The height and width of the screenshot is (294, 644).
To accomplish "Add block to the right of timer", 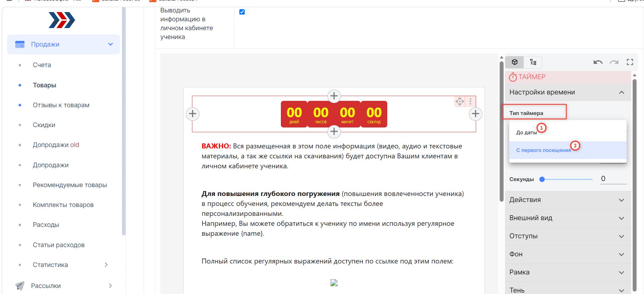I will click(476, 114).
